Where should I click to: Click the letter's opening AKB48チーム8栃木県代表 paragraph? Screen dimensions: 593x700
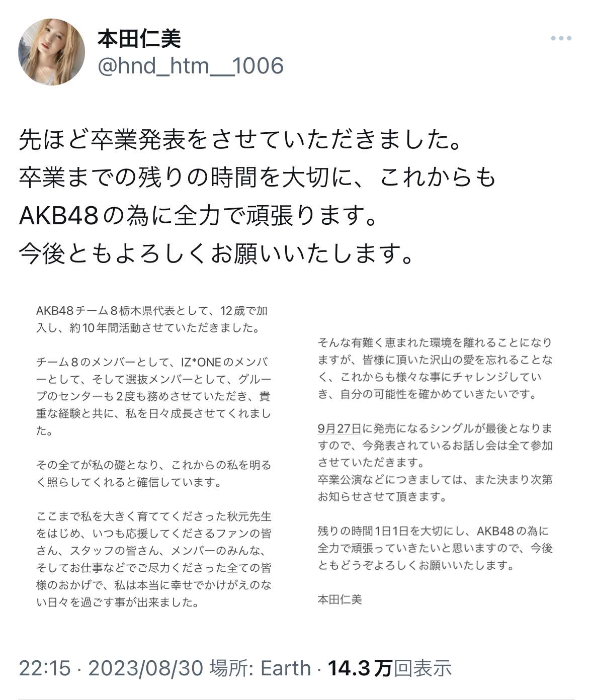(152, 319)
